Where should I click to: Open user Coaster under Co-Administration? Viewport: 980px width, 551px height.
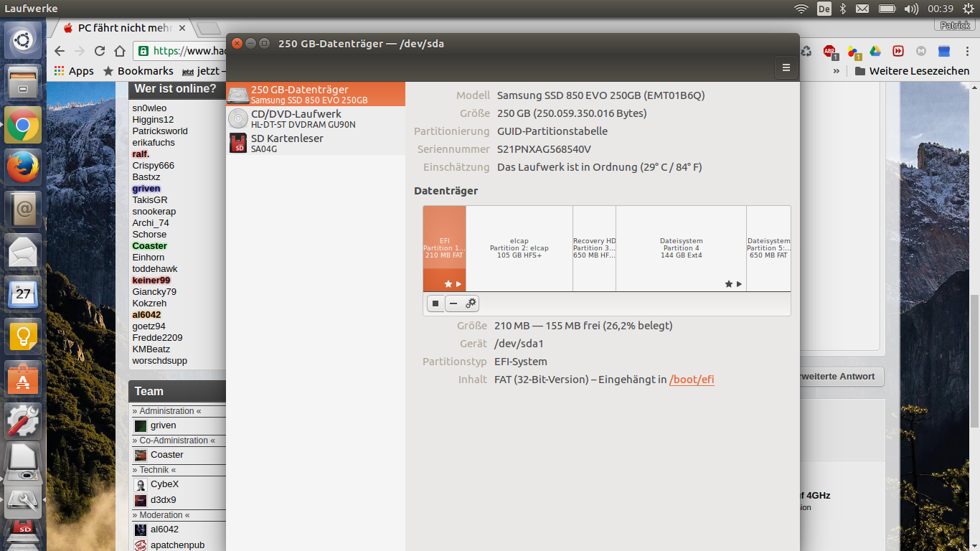[166, 455]
